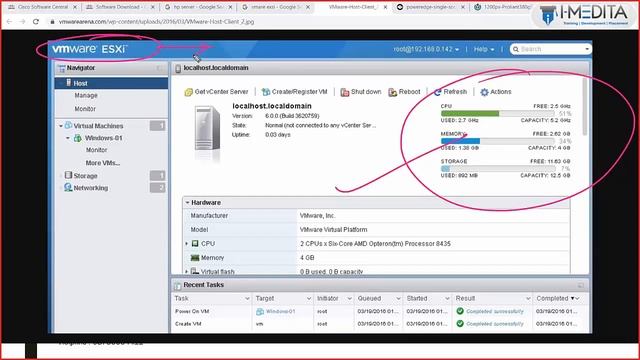Select Host in the Navigator

111,83
